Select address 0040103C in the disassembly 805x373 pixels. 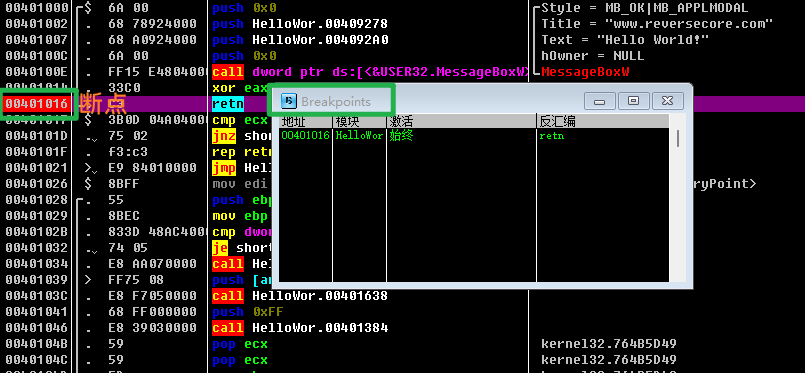tap(36, 296)
